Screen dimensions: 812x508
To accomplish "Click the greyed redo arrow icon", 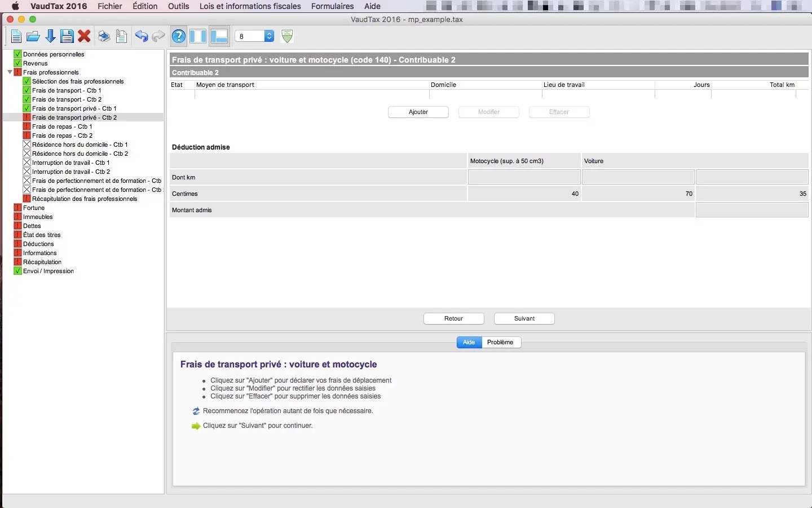I will point(158,37).
